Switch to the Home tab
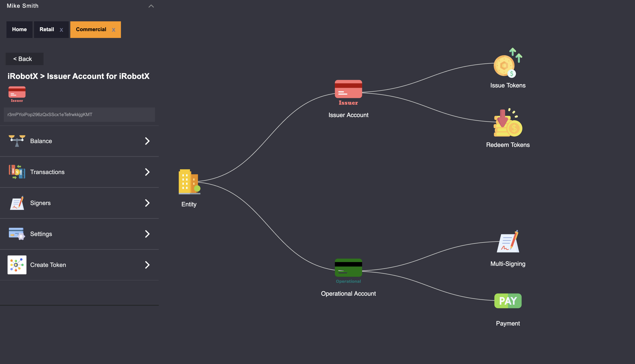 tap(19, 29)
